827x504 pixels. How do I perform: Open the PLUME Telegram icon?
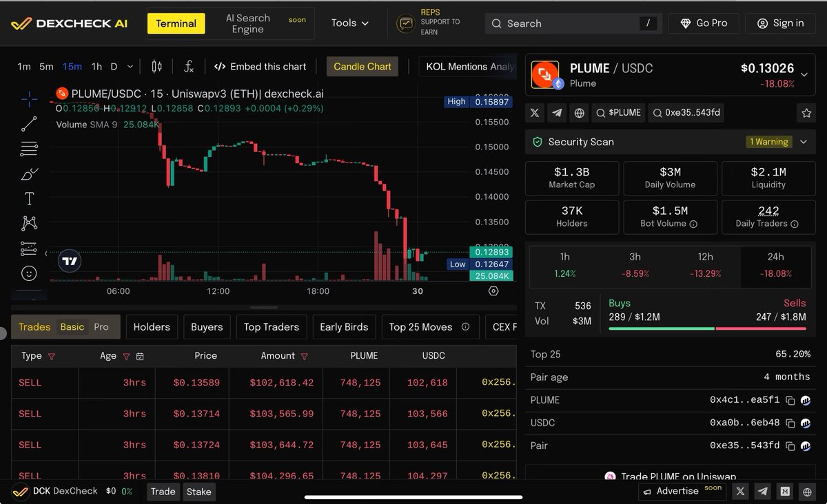(556, 112)
